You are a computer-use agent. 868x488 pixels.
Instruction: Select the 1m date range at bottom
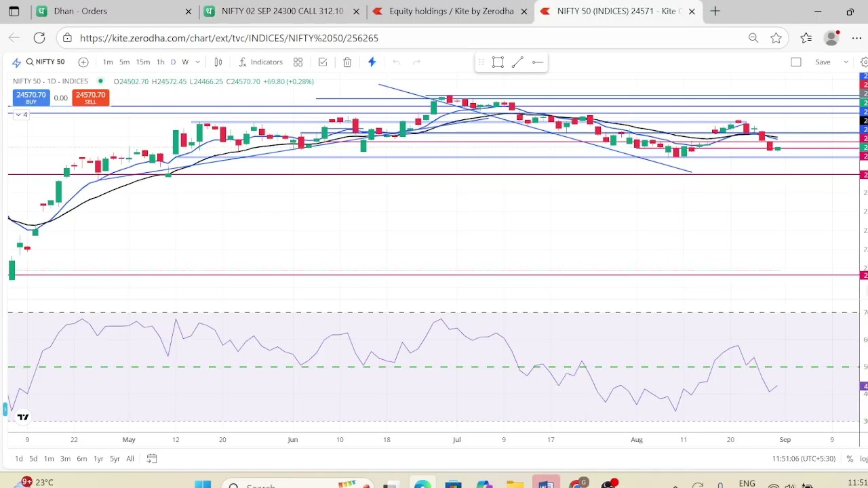(49, 459)
